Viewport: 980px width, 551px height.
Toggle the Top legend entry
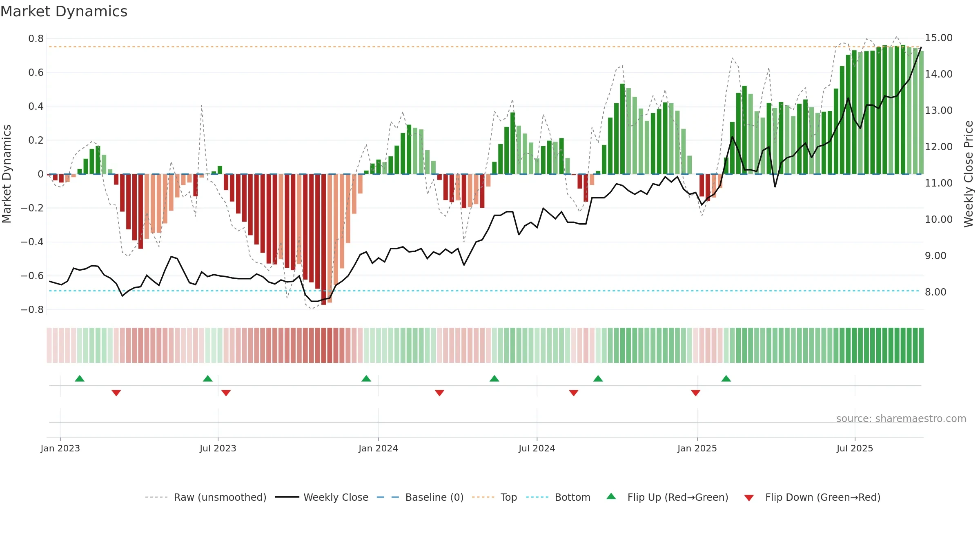[494, 497]
